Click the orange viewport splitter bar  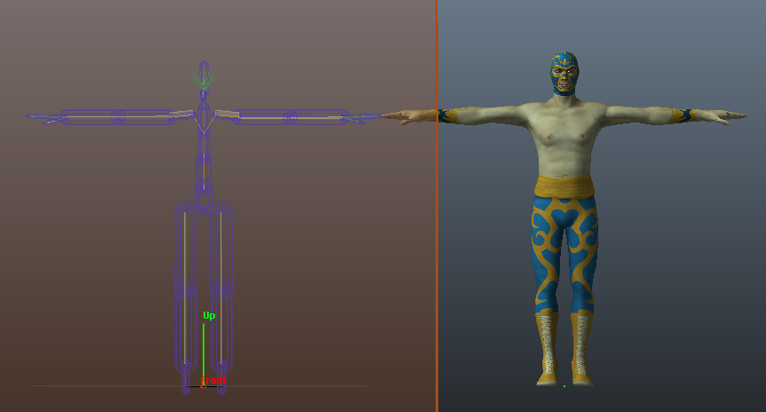[437, 206]
